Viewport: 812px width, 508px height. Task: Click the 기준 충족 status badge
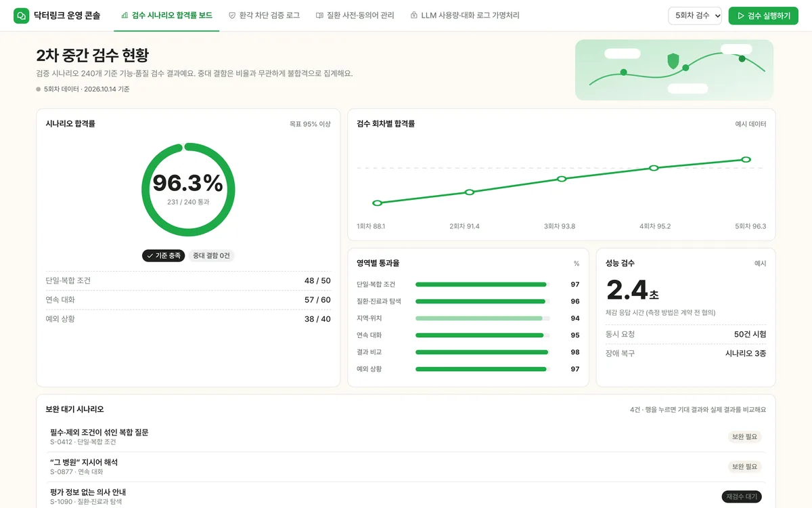163,255
